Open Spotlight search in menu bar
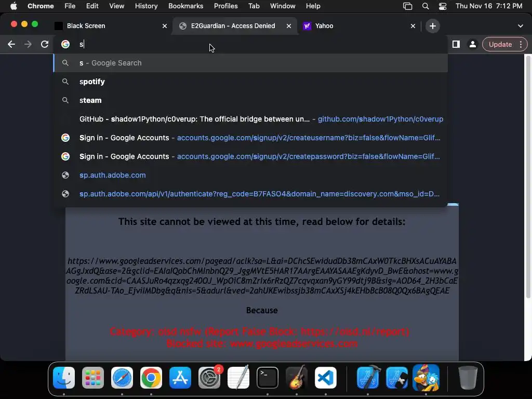Viewport: 532px width, 399px height. coord(425,6)
